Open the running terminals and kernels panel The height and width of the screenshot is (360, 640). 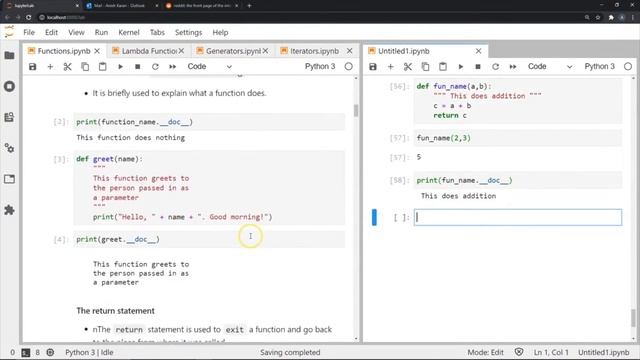point(9,87)
